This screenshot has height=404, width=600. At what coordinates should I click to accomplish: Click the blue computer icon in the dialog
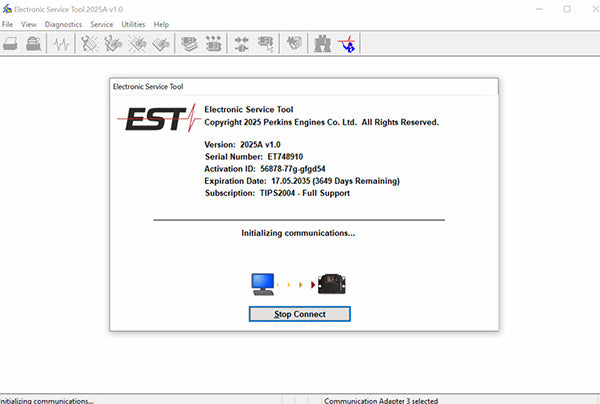pyautogui.click(x=262, y=284)
